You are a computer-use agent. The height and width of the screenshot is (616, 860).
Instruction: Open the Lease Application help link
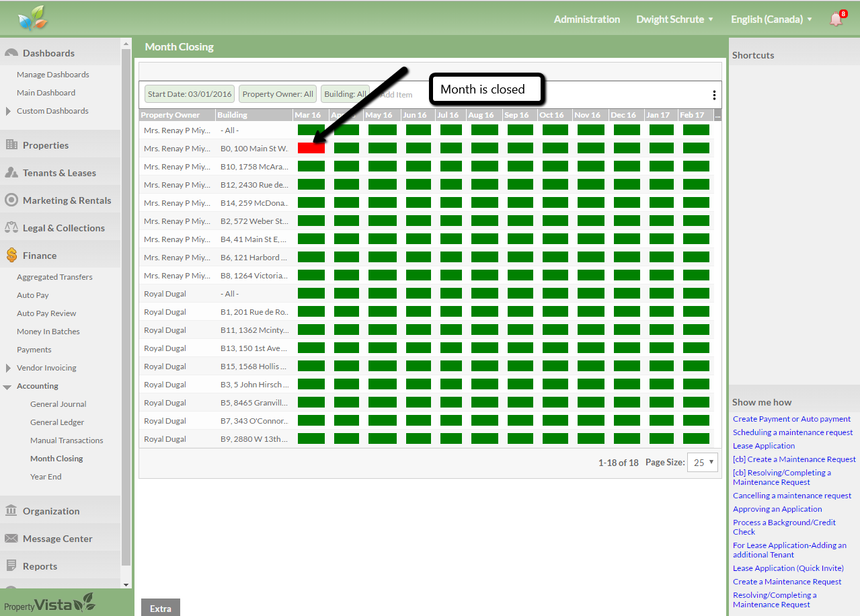pyautogui.click(x=763, y=446)
